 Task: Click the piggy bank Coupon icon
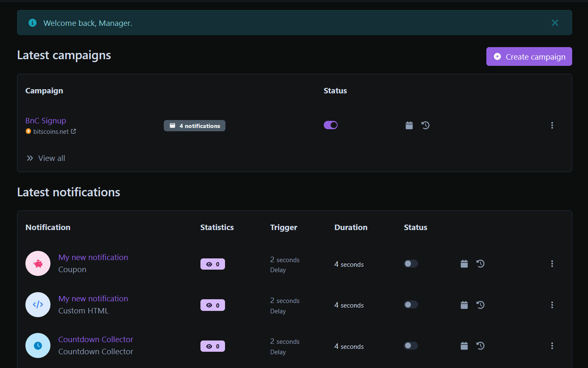[38, 263]
